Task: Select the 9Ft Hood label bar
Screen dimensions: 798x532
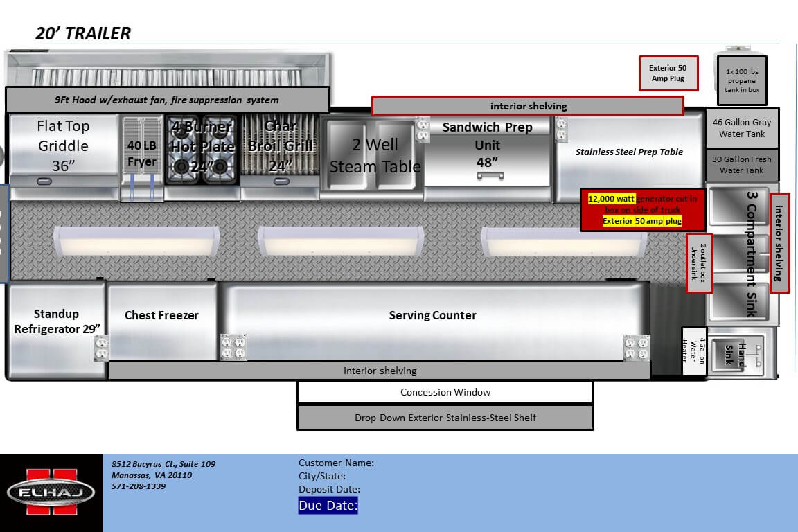Action: (167, 100)
